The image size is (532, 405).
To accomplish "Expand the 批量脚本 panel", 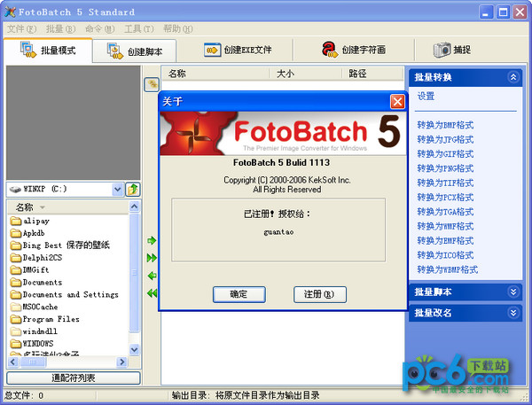I will [x=512, y=292].
